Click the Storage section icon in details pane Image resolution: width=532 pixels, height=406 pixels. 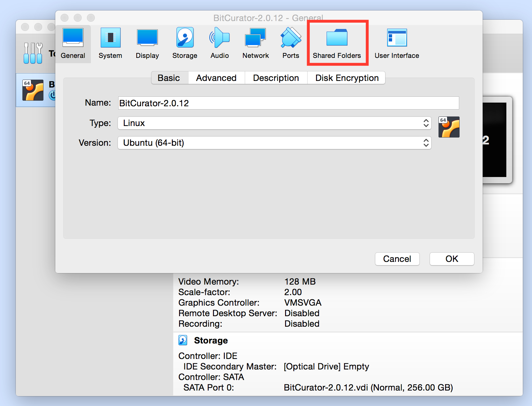(183, 340)
